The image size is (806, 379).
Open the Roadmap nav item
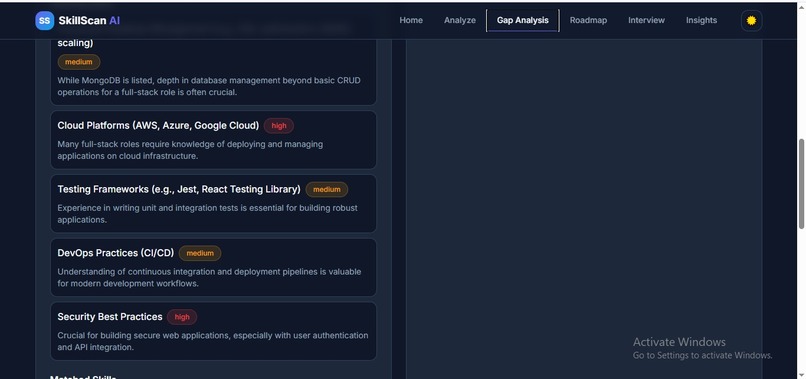pyautogui.click(x=588, y=21)
